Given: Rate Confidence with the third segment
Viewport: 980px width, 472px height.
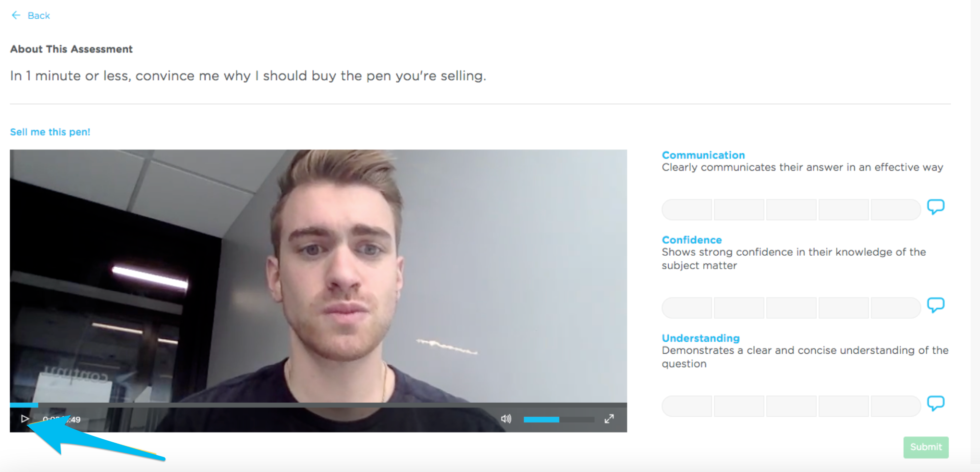Looking at the screenshot, I should (x=791, y=308).
